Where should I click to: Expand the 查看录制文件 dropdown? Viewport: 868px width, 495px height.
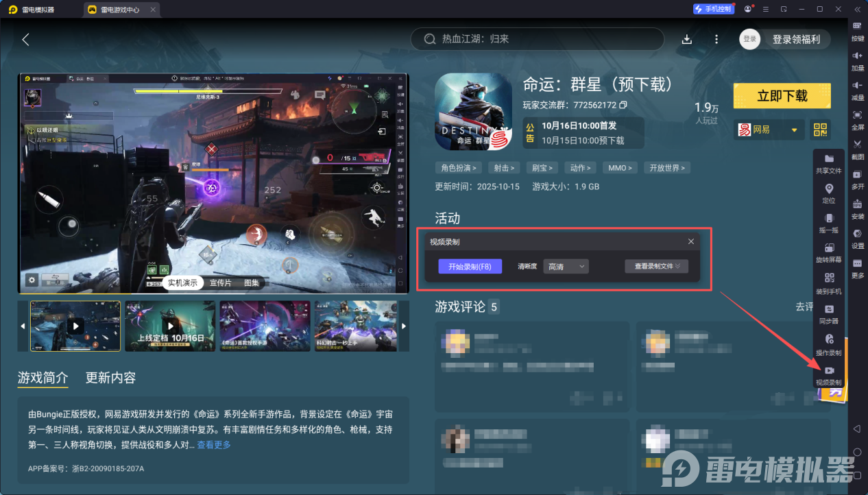(656, 266)
